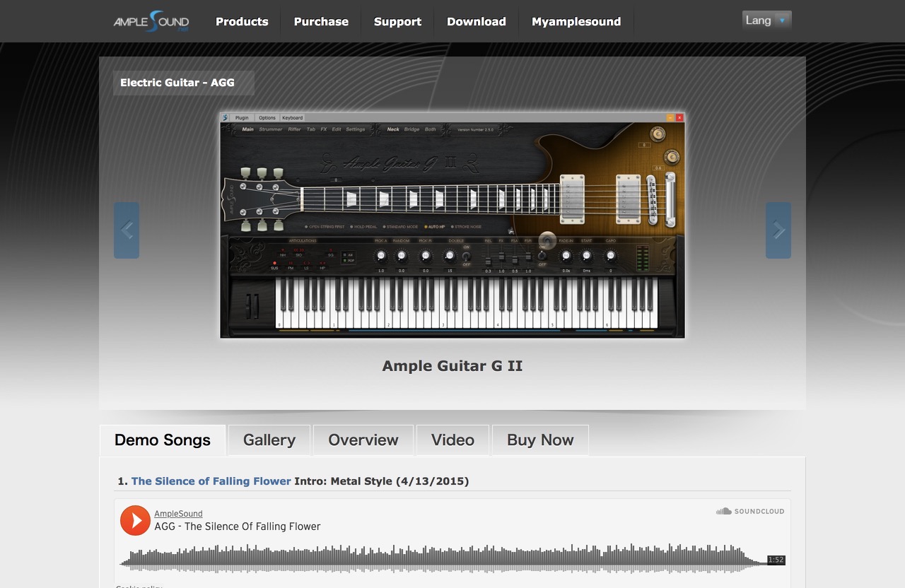Click the SOUNDCLOUD logo on the player
This screenshot has width=905, height=588.
tap(751, 511)
